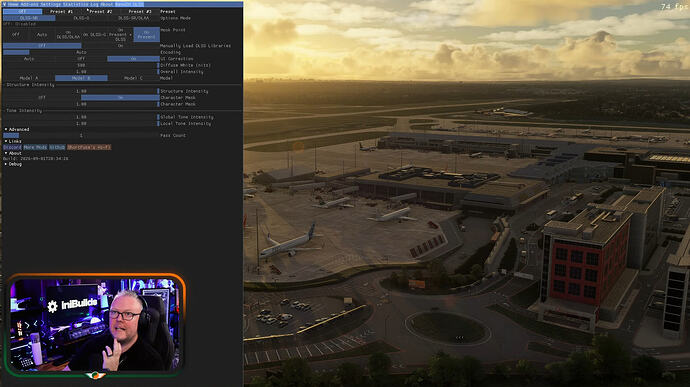The height and width of the screenshot is (387, 690).
Task: Open the Settings tab
Action: coord(51,4)
